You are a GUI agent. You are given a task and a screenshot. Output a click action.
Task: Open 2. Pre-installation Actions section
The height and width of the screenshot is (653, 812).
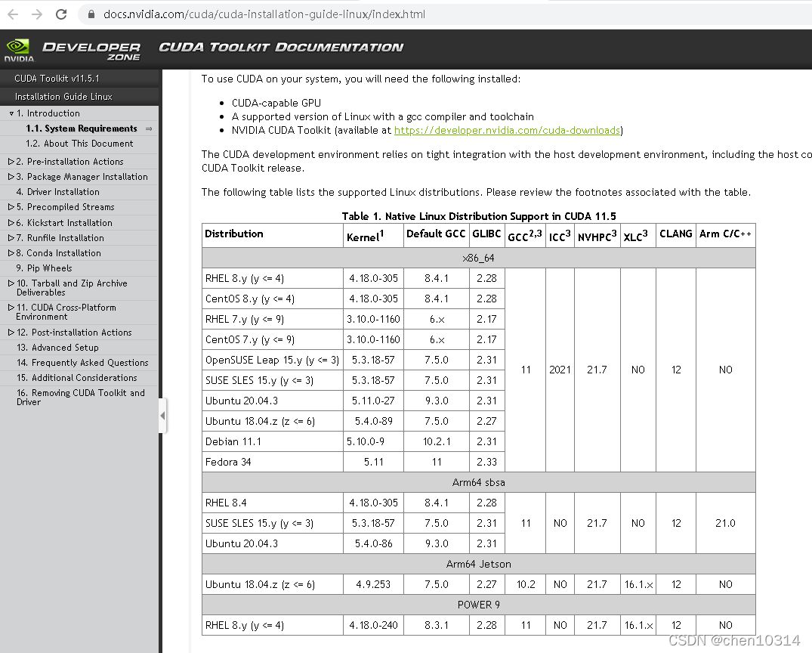(x=69, y=162)
